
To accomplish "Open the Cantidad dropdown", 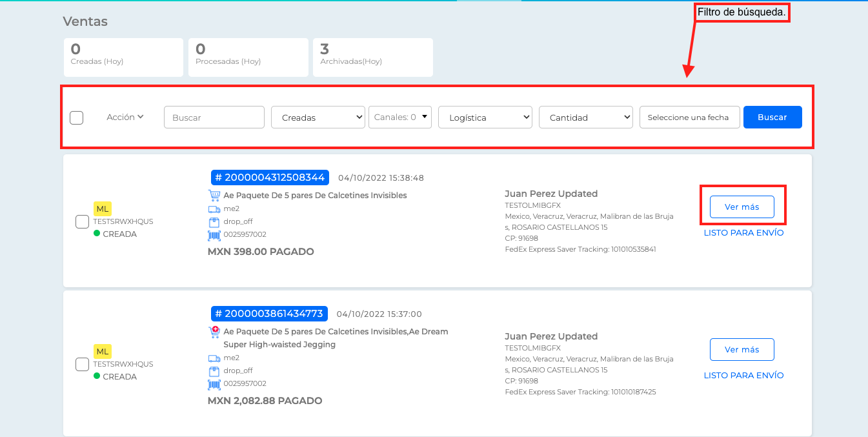I will tap(586, 117).
